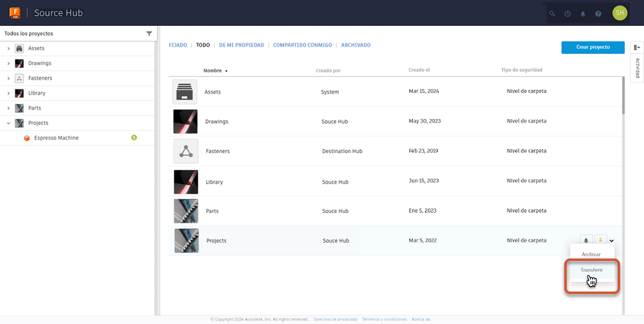Click the Crear proyecto button
Image resolution: width=644 pixels, height=324 pixels.
click(x=593, y=47)
